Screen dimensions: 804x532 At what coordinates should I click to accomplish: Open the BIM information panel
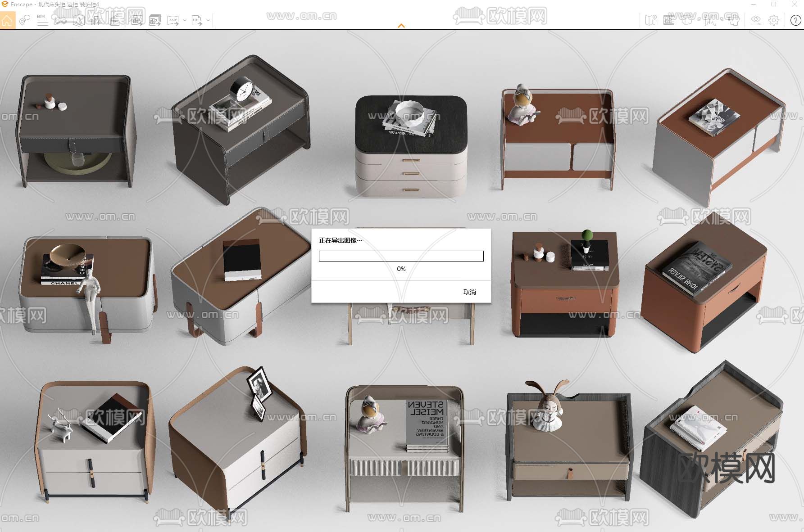coord(42,20)
